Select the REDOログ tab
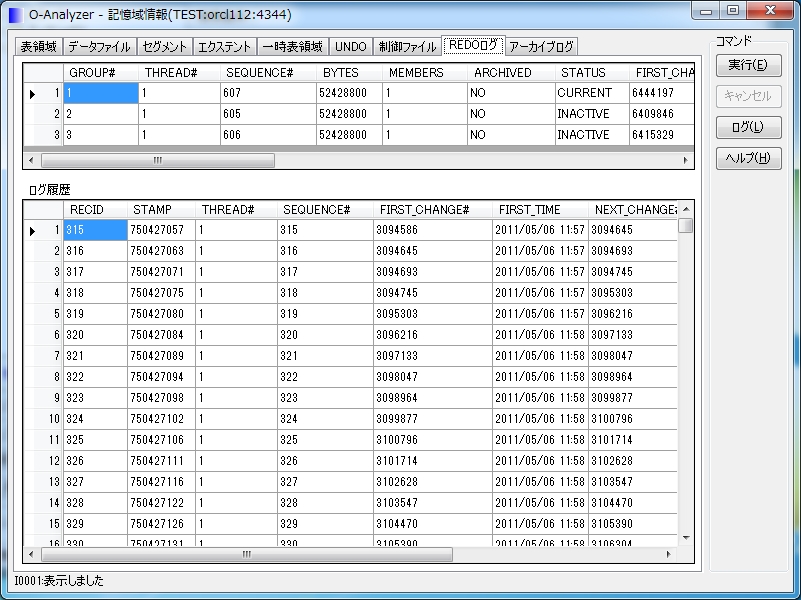Viewport: 801px width, 600px height. pos(473,45)
